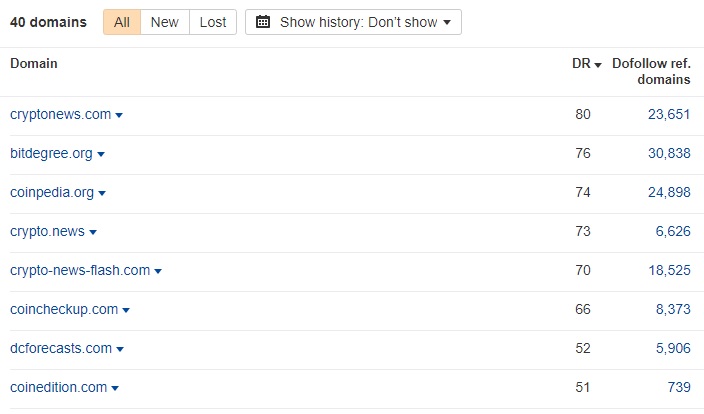
Task: Open the cryptonews.com domain link
Action: [x=60, y=115]
